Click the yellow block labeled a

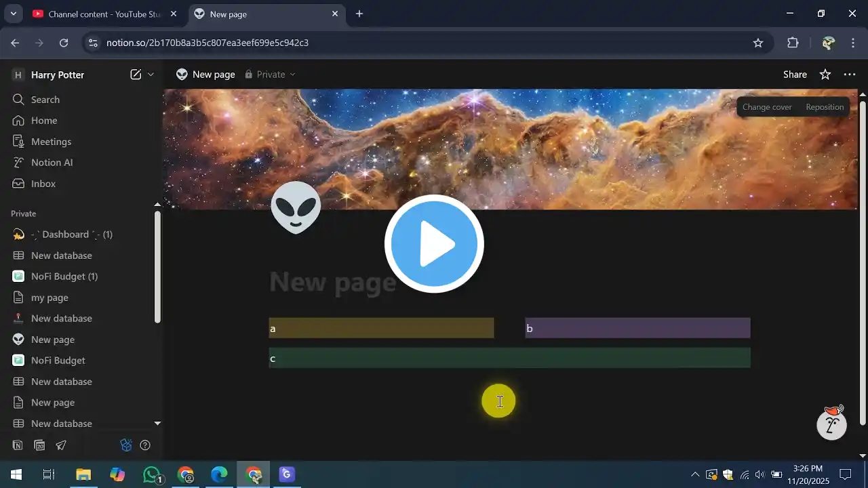pyautogui.click(x=381, y=329)
